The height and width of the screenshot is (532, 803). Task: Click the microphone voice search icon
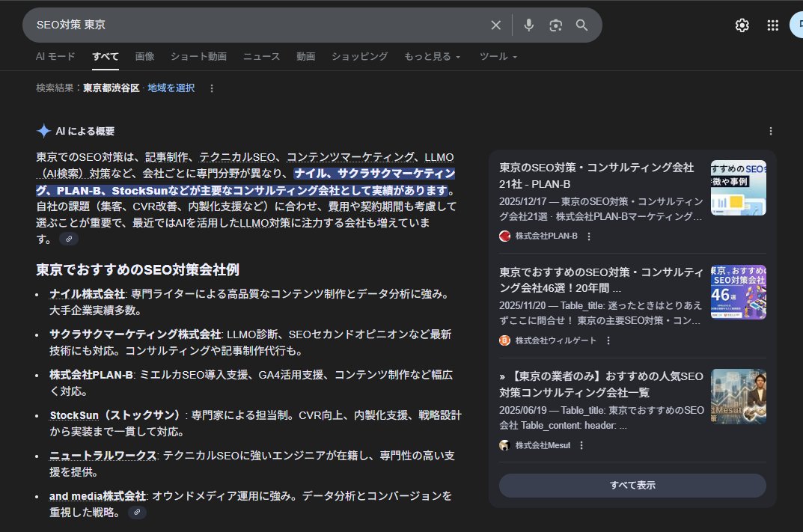528,25
